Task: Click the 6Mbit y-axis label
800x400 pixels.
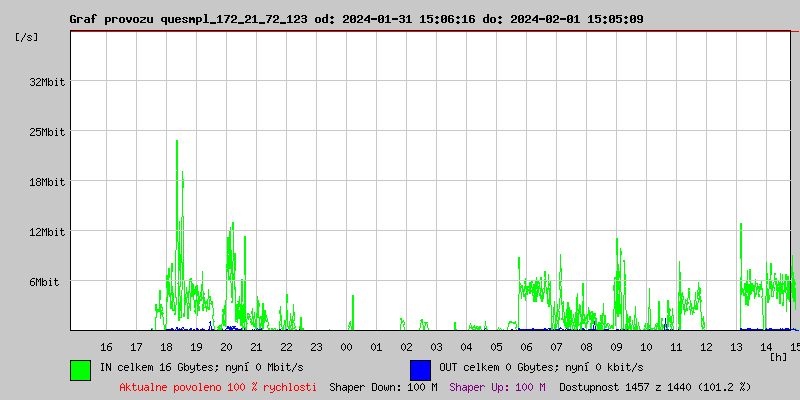Action: [x=44, y=282]
